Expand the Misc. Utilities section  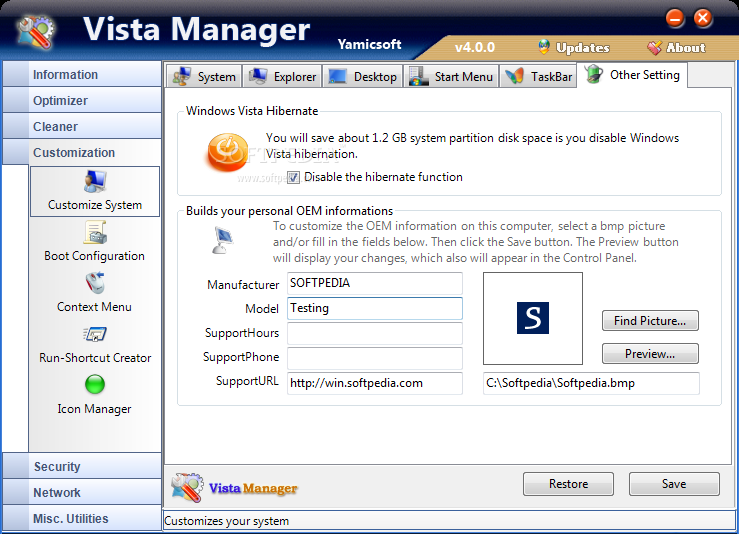tap(82, 518)
